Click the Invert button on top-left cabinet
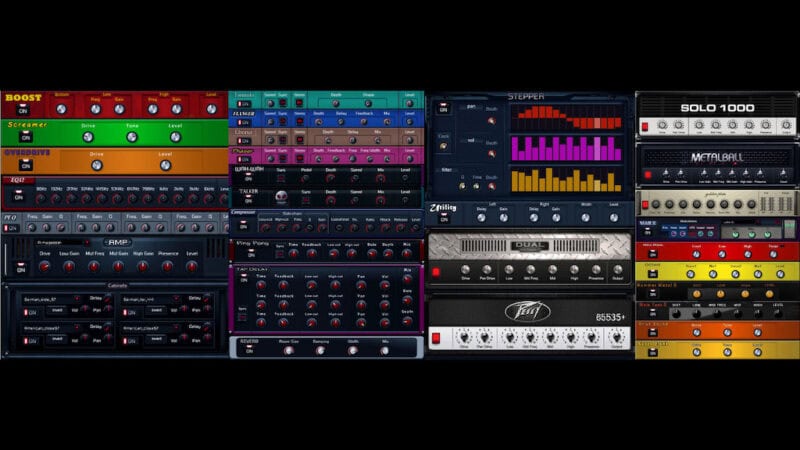Viewport: 800px width, 450px height. pos(57,310)
